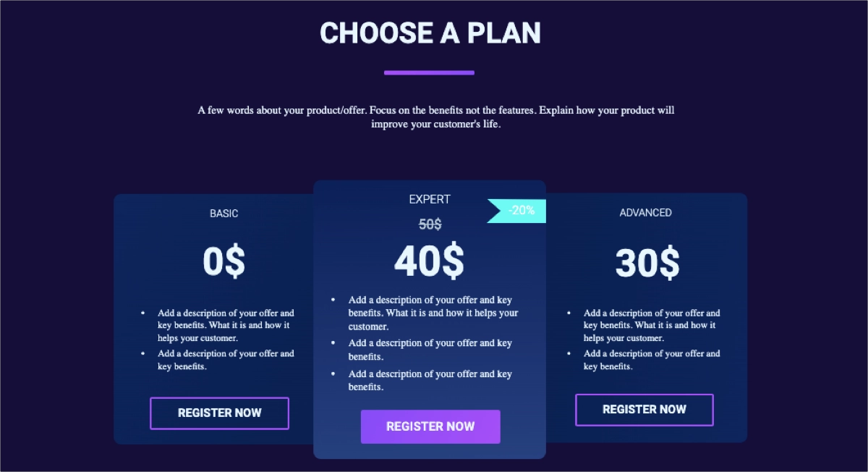
Task: Click the crossed-out 50$ original price
Action: (x=429, y=224)
